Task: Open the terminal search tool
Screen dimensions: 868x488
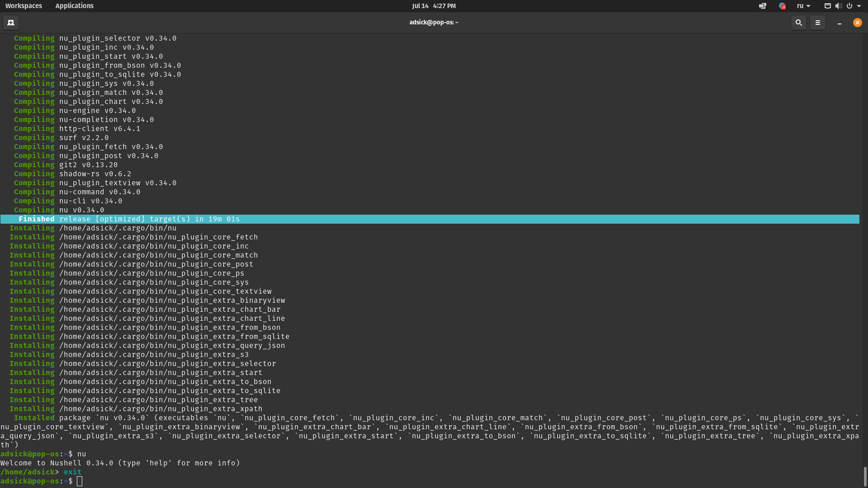Action: coord(798,22)
